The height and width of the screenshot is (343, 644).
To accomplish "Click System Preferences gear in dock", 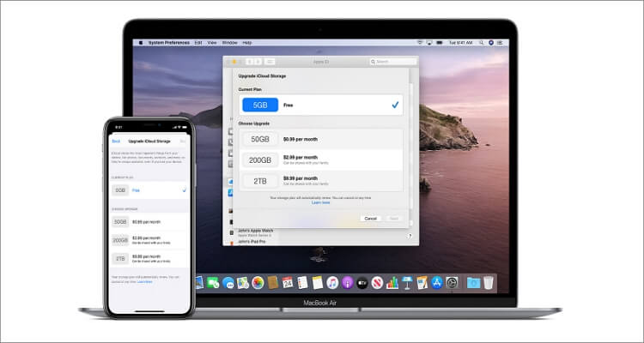I will (452, 283).
